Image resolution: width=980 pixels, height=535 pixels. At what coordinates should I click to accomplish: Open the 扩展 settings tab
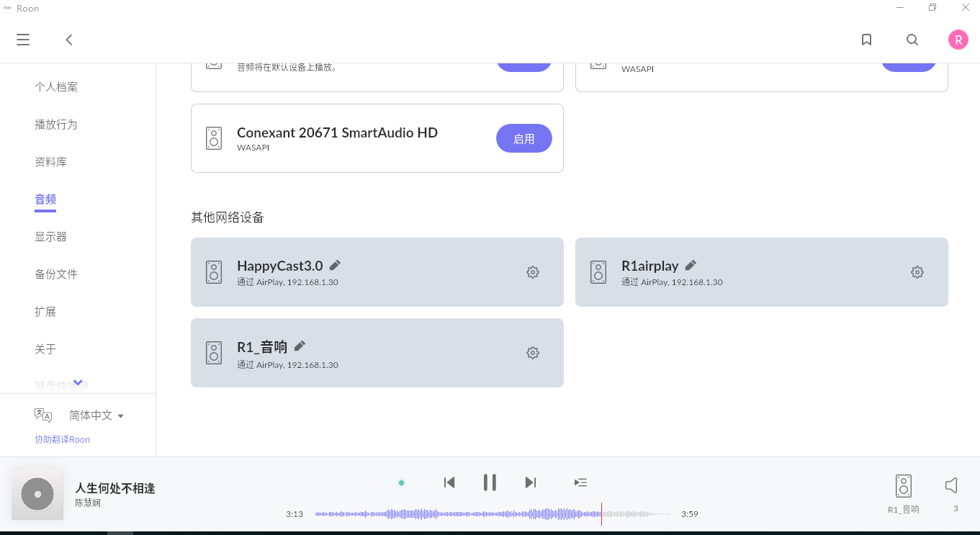pos(45,312)
